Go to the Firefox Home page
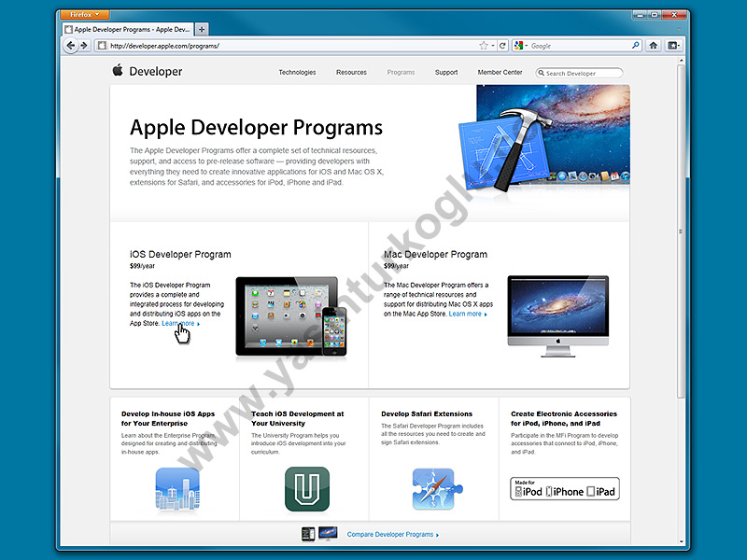Viewport: 747px width, 560px height. 653,46
